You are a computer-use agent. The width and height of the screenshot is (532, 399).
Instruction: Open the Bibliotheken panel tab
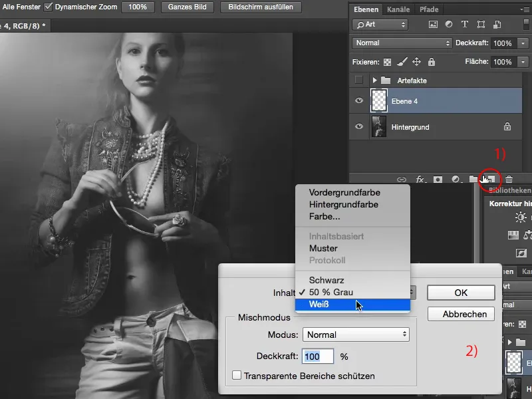(x=509, y=190)
